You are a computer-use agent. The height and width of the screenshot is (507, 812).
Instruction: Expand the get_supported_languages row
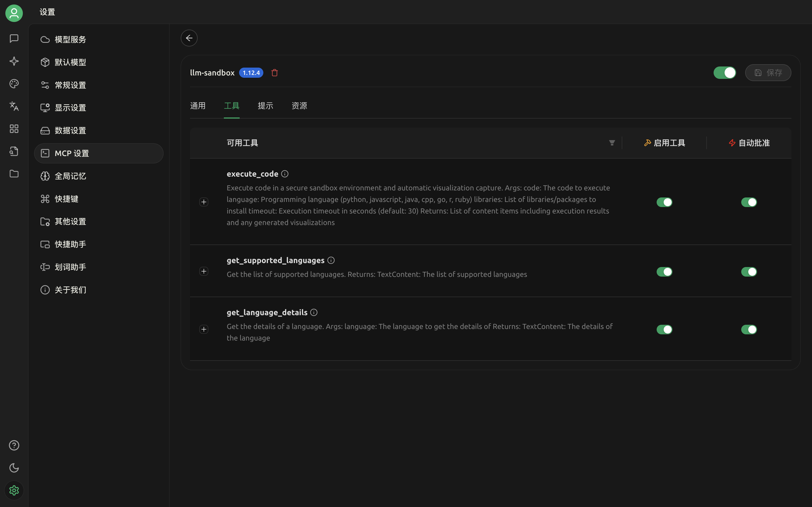point(204,271)
